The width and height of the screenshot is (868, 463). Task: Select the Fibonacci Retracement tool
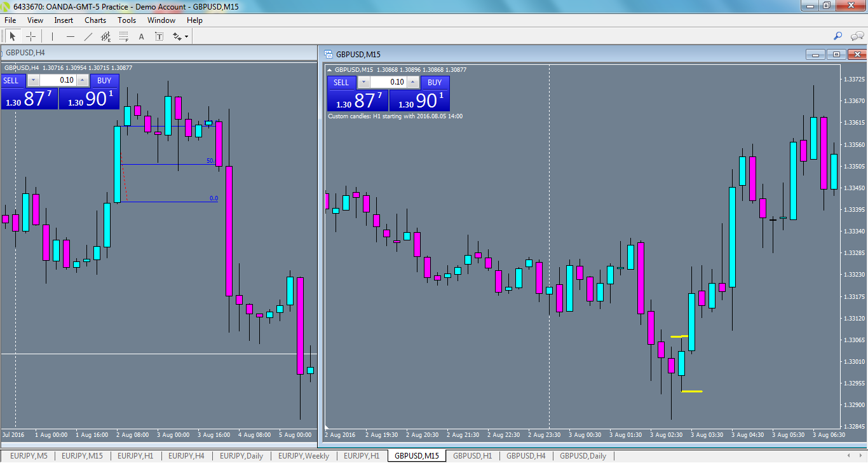(x=123, y=36)
